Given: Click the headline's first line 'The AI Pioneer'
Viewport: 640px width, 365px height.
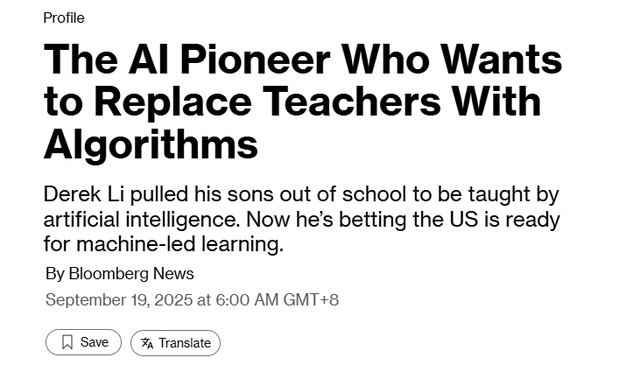Looking at the screenshot, I should 187,60.
